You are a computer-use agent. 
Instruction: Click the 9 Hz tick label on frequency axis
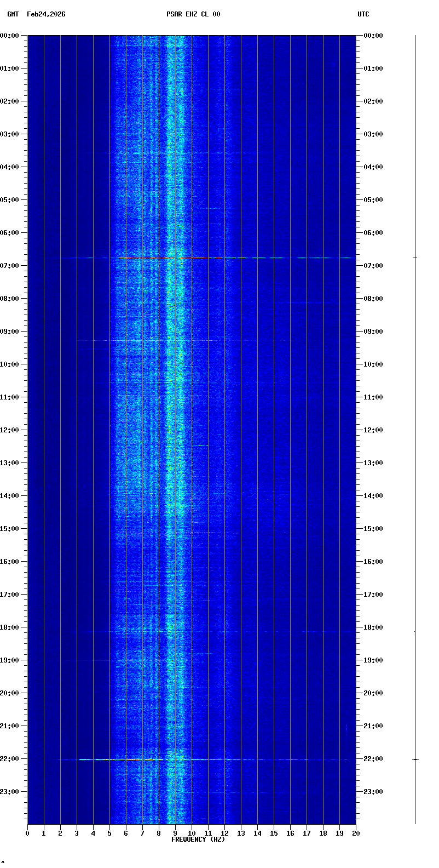click(x=175, y=833)
